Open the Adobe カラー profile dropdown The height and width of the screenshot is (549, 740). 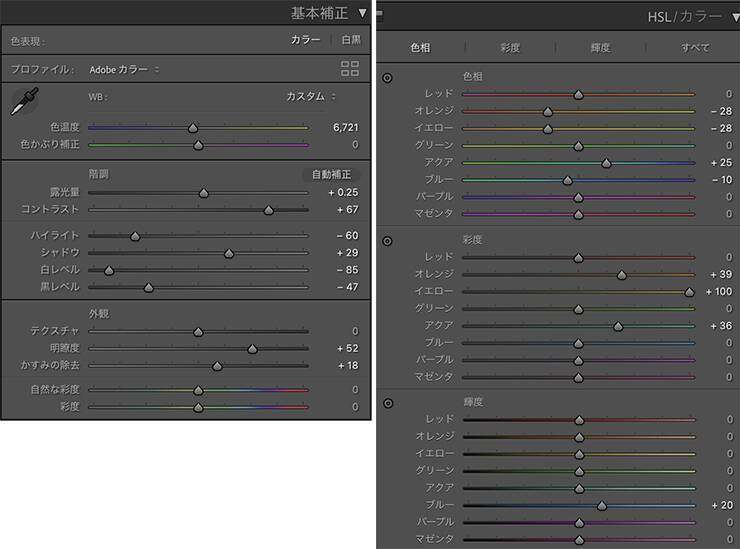point(124,69)
